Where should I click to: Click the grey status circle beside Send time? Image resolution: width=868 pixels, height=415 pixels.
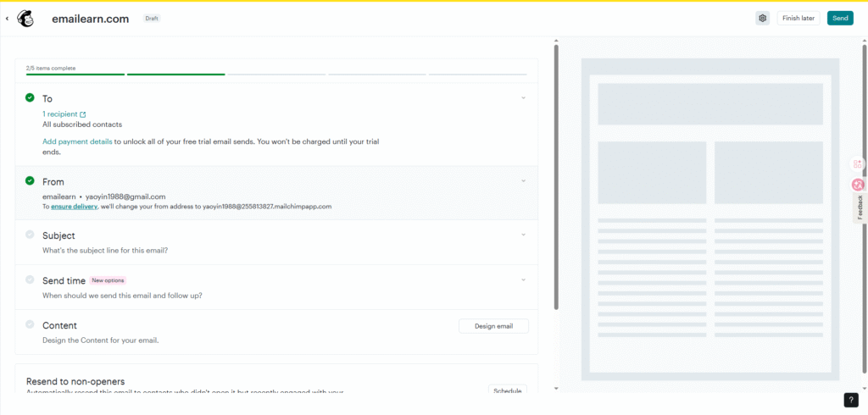30,279
